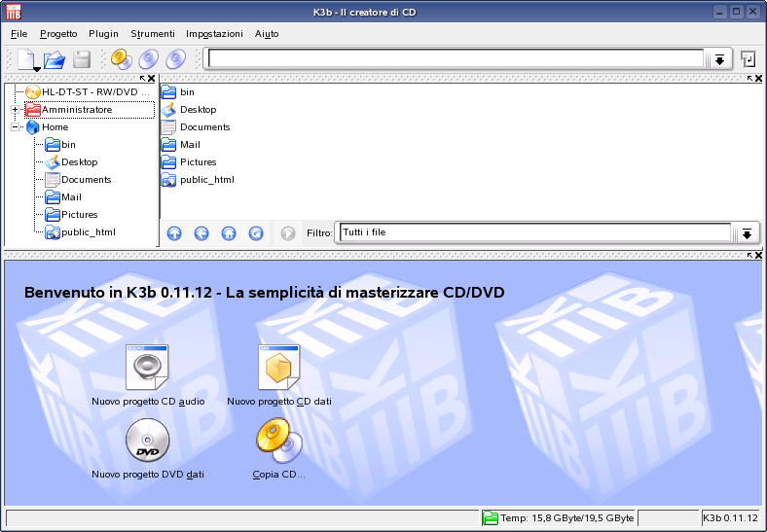Viewport: 767px width, 532px height.
Task: Open the location bar history dropdown
Action: point(719,59)
